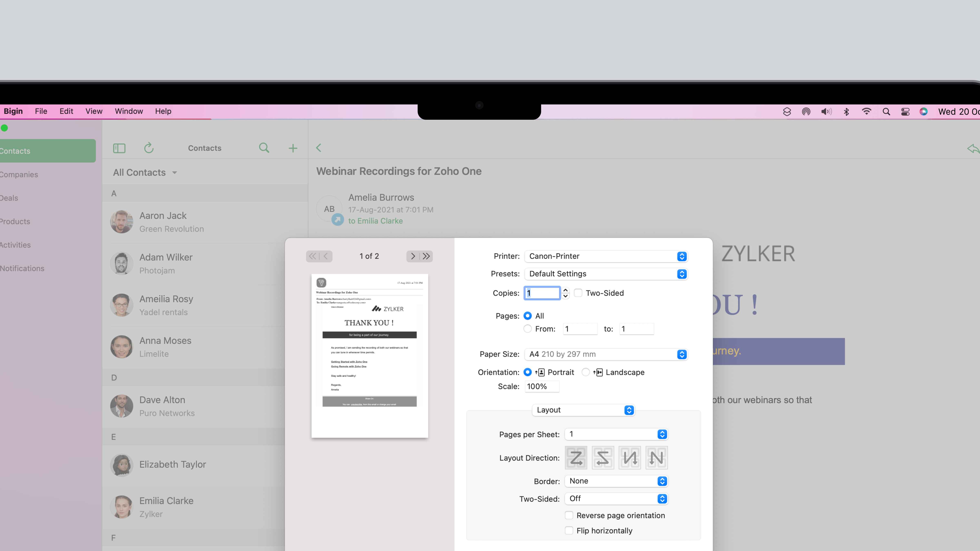This screenshot has height=551, width=980.
Task: Click the refresh contacts icon
Action: pyautogui.click(x=149, y=148)
